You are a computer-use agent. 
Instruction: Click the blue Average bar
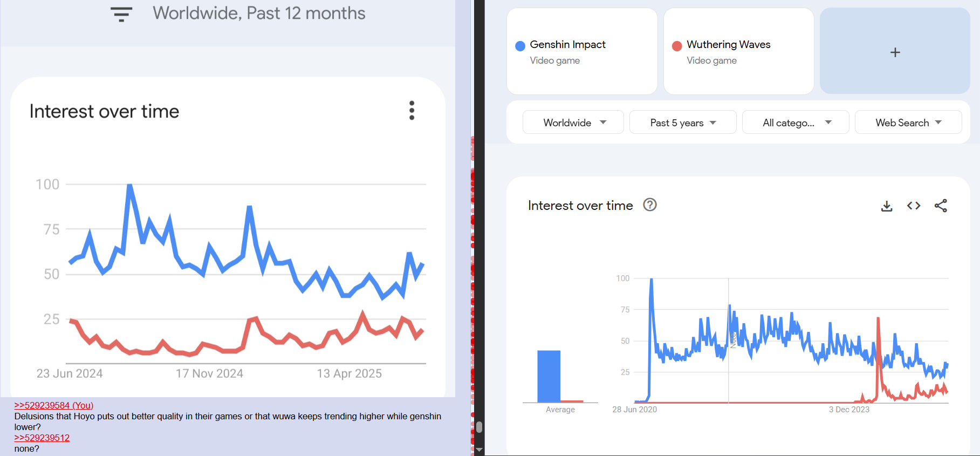549,376
